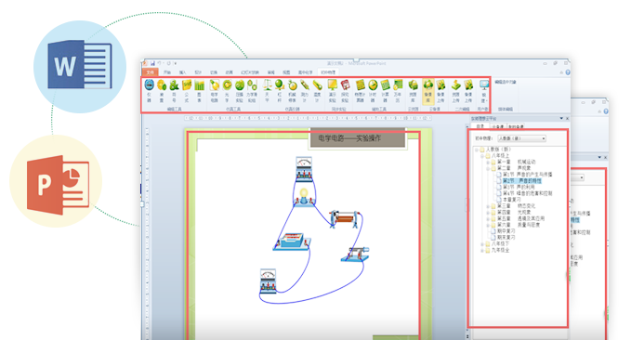Expand the 第一章 机械运动 tree node
Screen dimensions: 644x340
coord(488,163)
